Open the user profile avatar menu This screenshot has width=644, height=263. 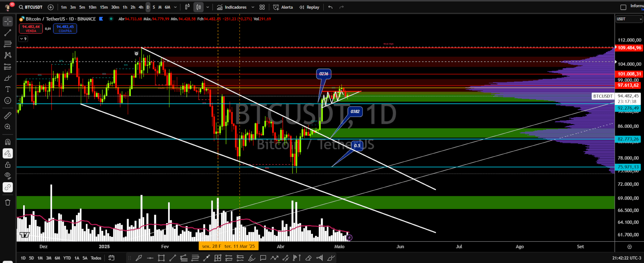tap(8, 7)
